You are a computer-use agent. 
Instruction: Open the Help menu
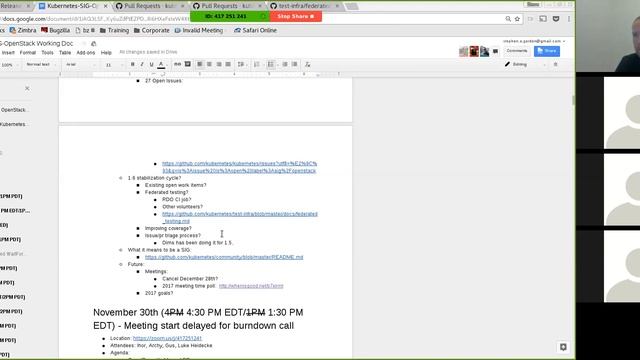[106, 53]
